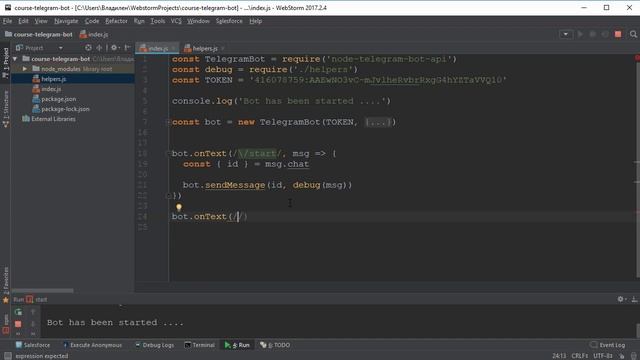Open the Edit menu
640x360 pixels.
point(23,21)
